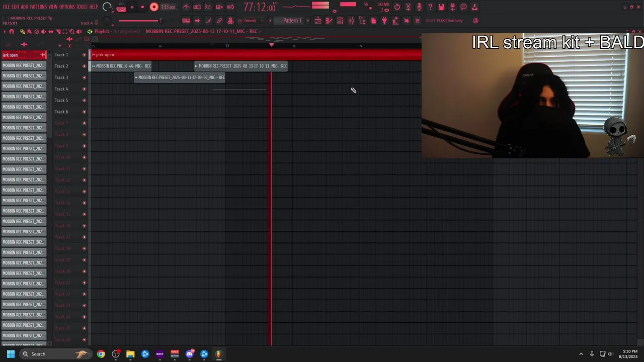
Task: Switch the PAT/SONG mode toggle
Action: tap(121, 8)
